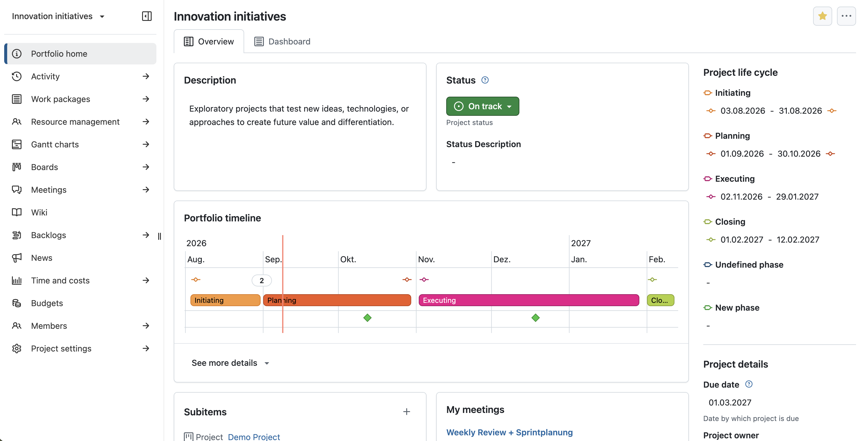Expand the Boards submenu arrow
This screenshot has width=868, height=441.
[x=146, y=167]
